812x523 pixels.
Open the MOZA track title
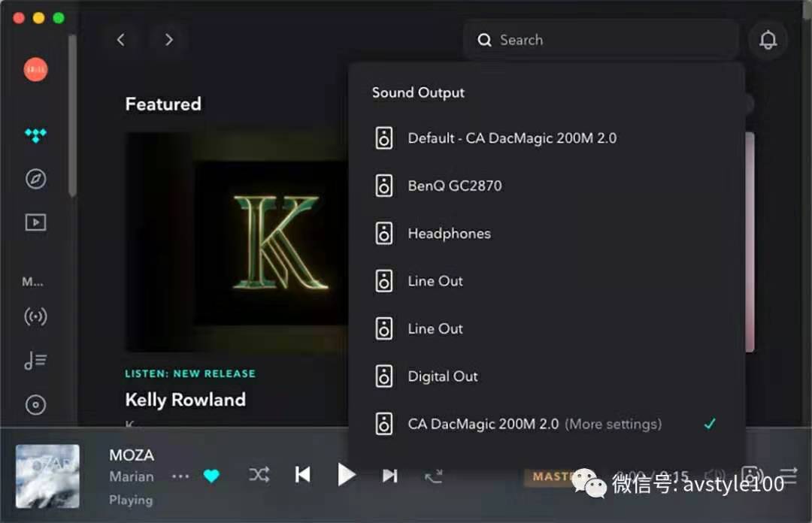tap(132, 455)
